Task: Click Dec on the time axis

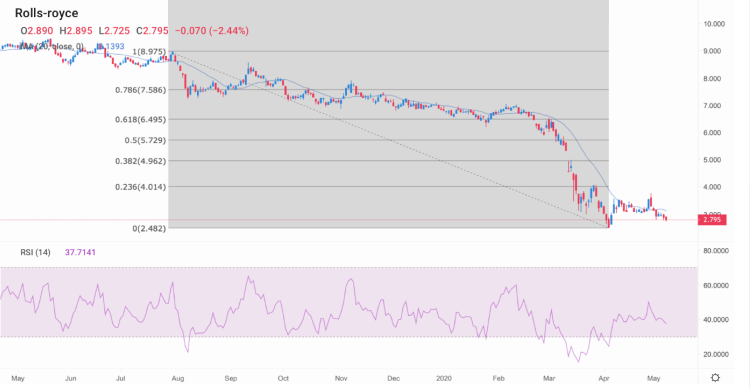Action: [x=393, y=378]
